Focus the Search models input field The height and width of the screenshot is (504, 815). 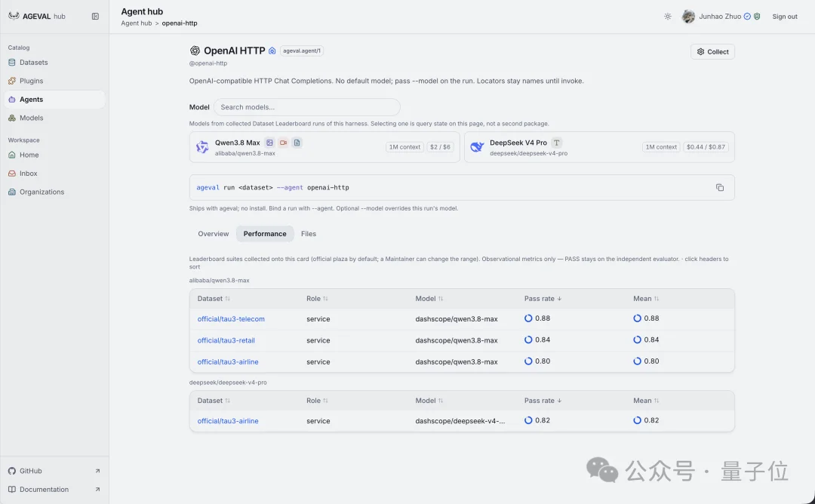click(x=306, y=107)
